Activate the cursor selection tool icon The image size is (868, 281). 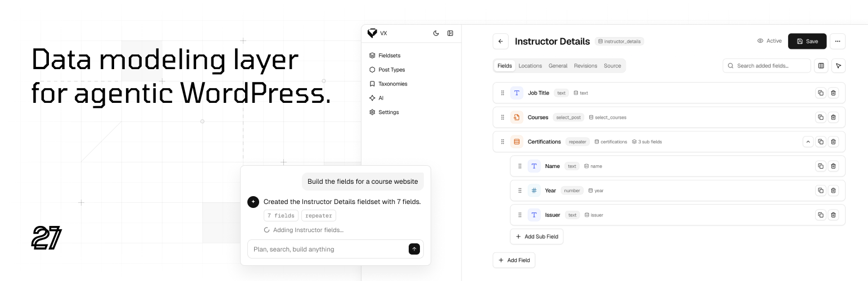[838, 66]
